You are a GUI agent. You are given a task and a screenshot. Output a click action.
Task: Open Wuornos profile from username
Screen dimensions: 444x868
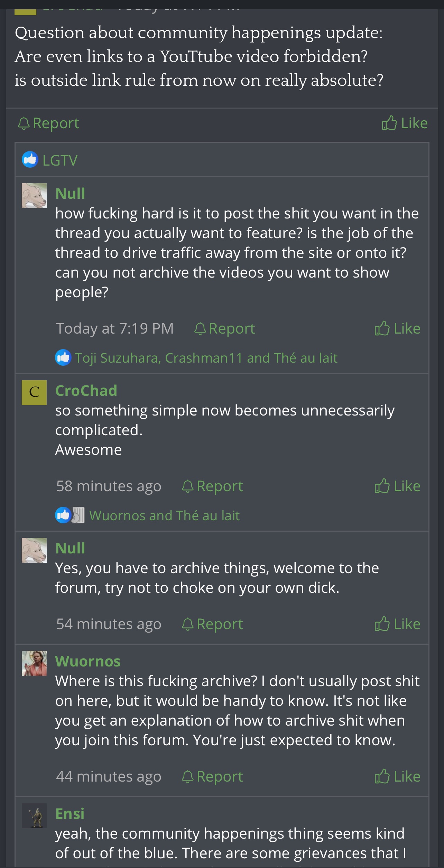pos(88,661)
